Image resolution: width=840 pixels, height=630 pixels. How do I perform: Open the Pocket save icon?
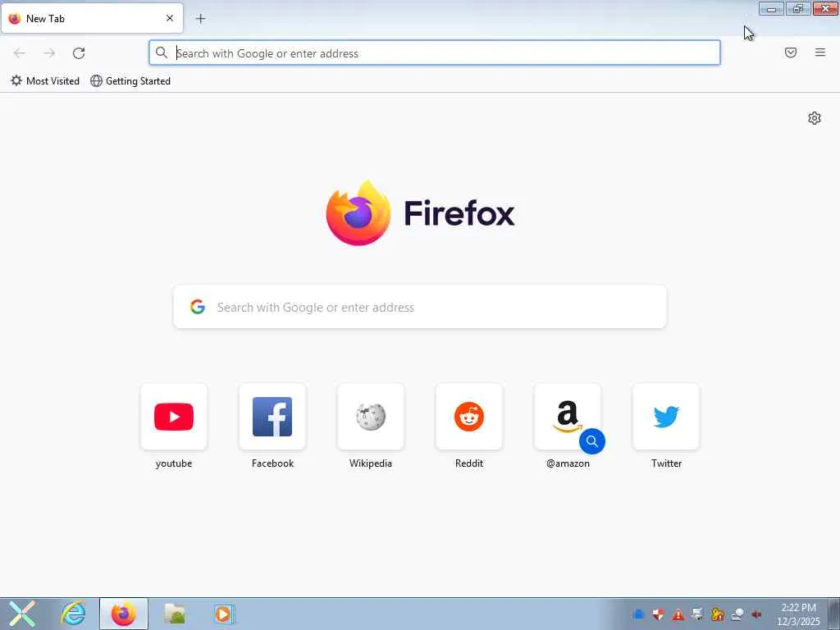[791, 52]
